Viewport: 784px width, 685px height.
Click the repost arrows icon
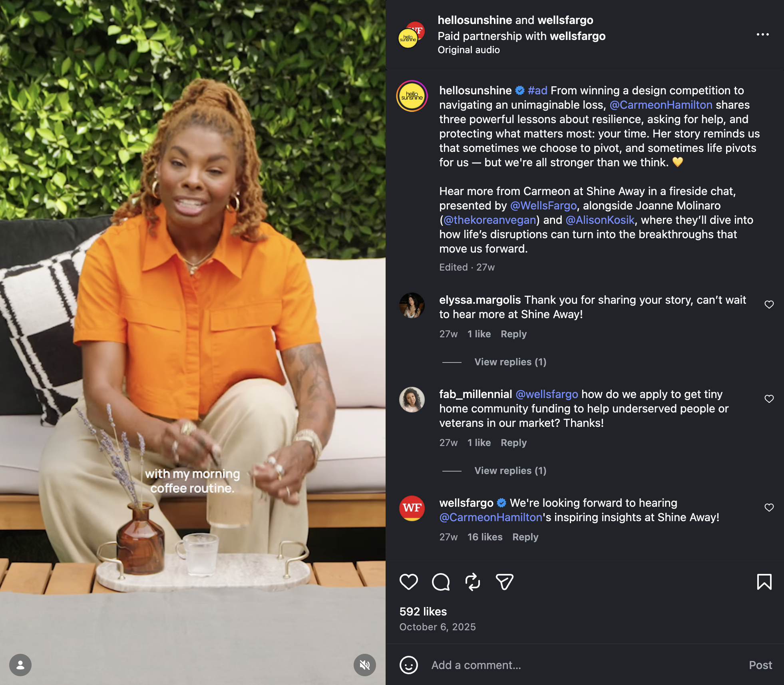(473, 582)
